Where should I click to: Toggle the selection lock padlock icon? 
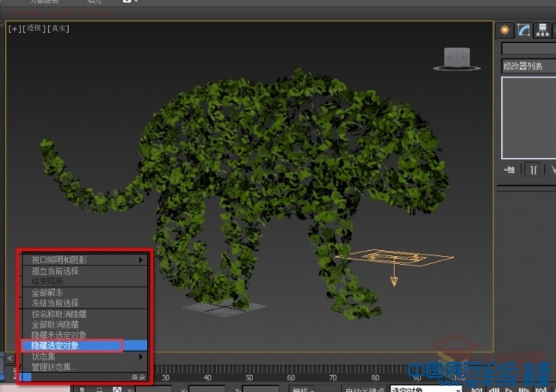tap(99, 390)
